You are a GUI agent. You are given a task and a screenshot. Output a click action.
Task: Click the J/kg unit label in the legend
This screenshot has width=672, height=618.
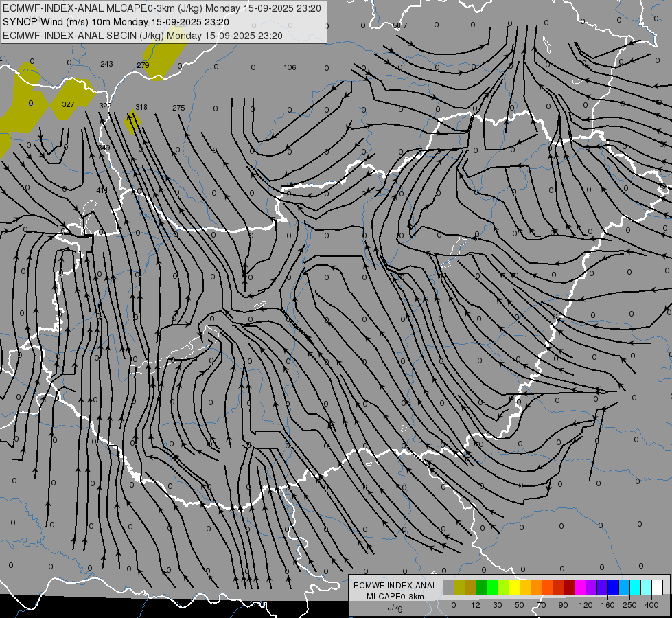coord(395,608)
